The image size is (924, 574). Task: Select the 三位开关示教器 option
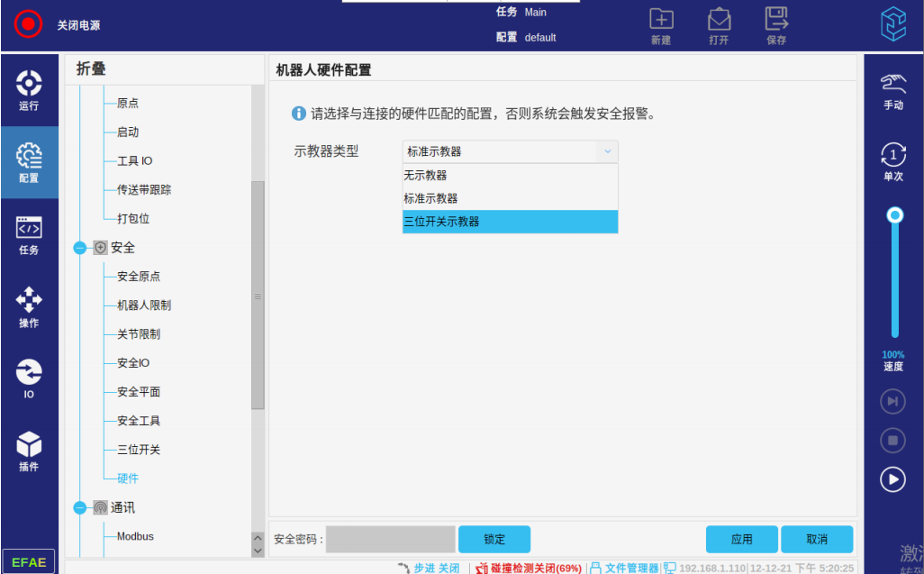(510, 222)
